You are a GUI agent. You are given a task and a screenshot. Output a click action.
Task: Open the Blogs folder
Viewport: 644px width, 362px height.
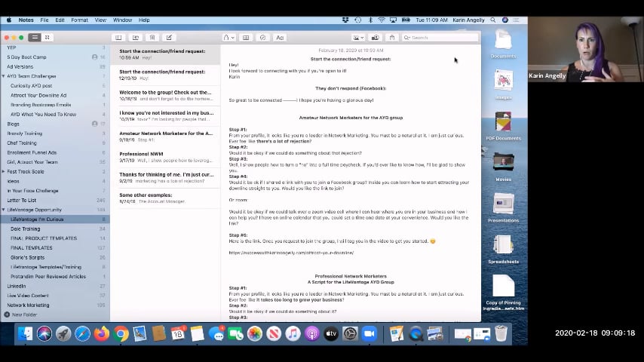pyautogui.click(x=55, y=124)
